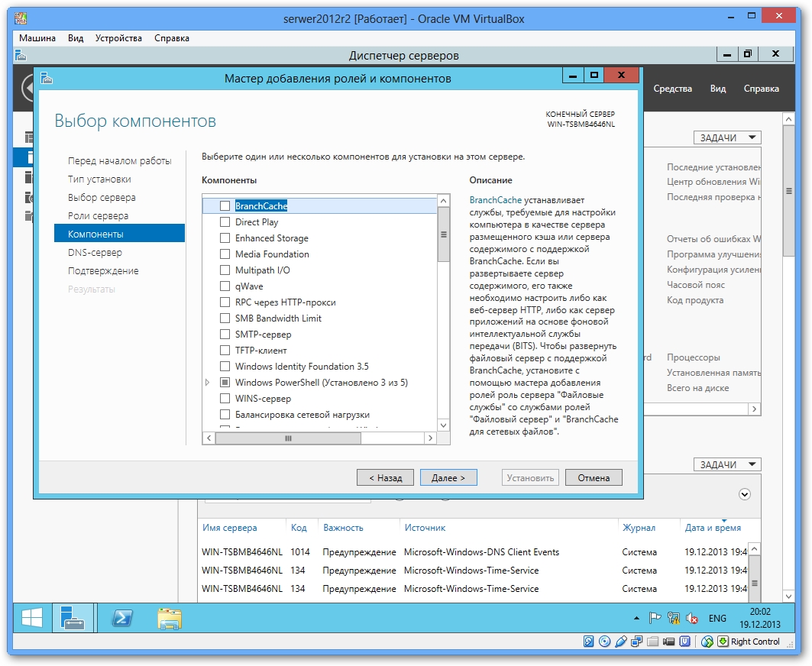Screen dimensions: 812x666
Task: Check RPC через HTTP-прокси checkbox
Action: pyautogui.click(x=225, y=302)
